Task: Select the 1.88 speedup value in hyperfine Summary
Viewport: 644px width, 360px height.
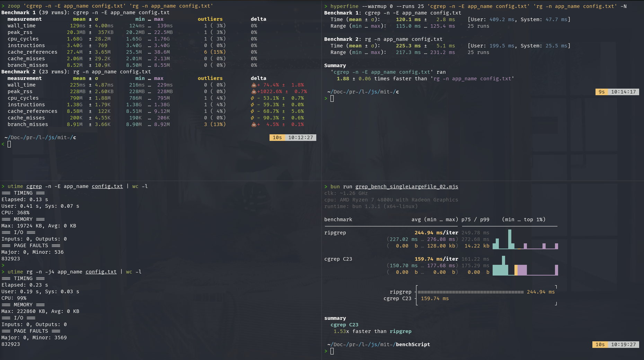Action: tap(343, 79)
